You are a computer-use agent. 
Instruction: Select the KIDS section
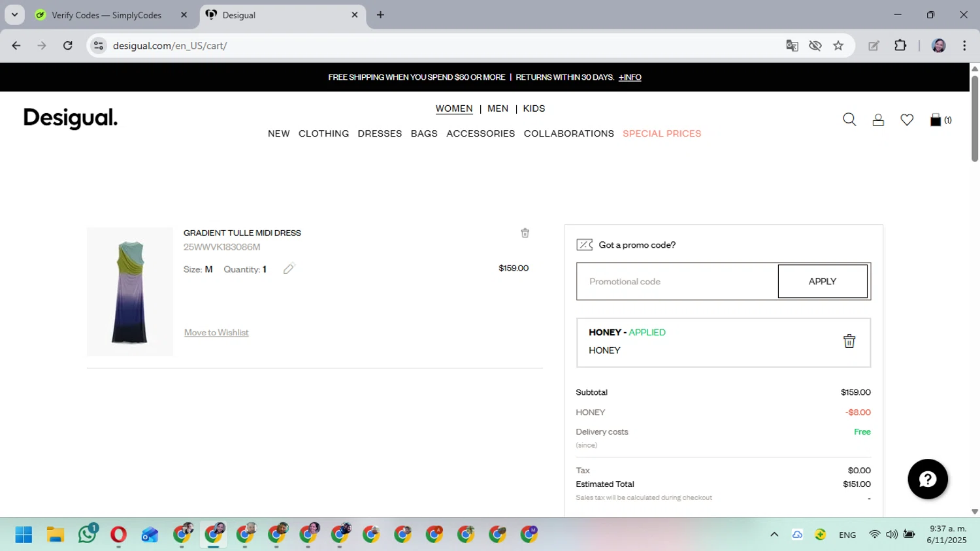click(534, 109)
